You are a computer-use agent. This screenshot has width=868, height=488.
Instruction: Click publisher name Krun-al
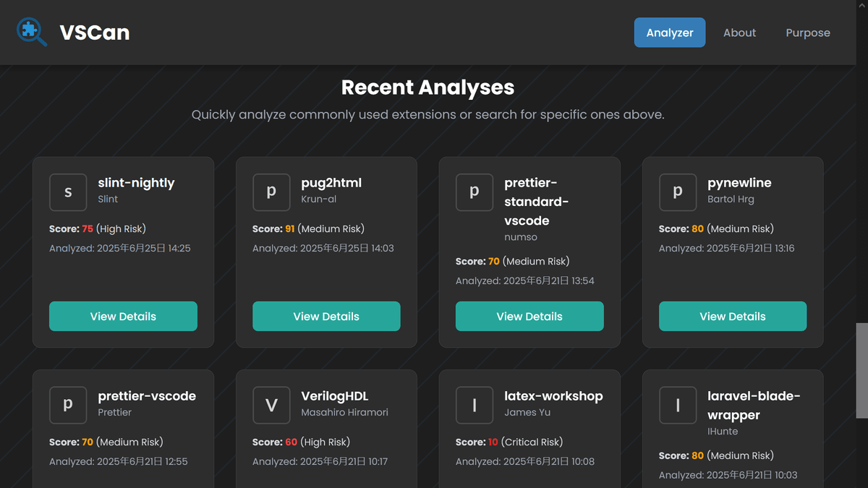click(x=319, y=199)
